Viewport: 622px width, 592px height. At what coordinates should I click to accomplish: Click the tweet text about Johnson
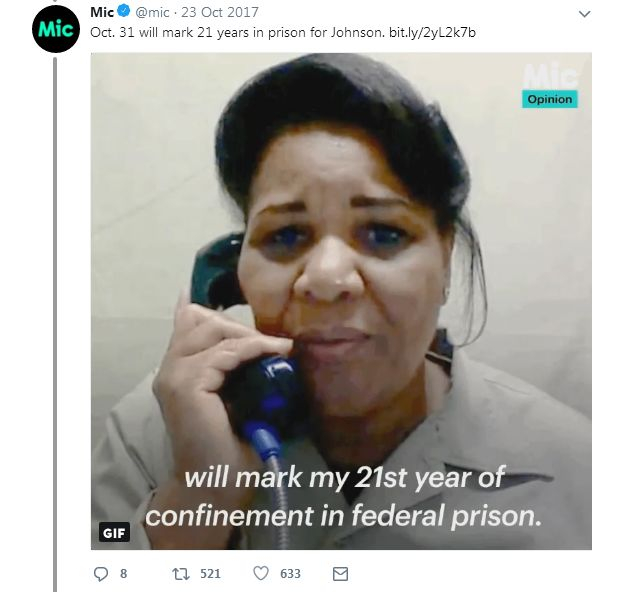[237, 32]
